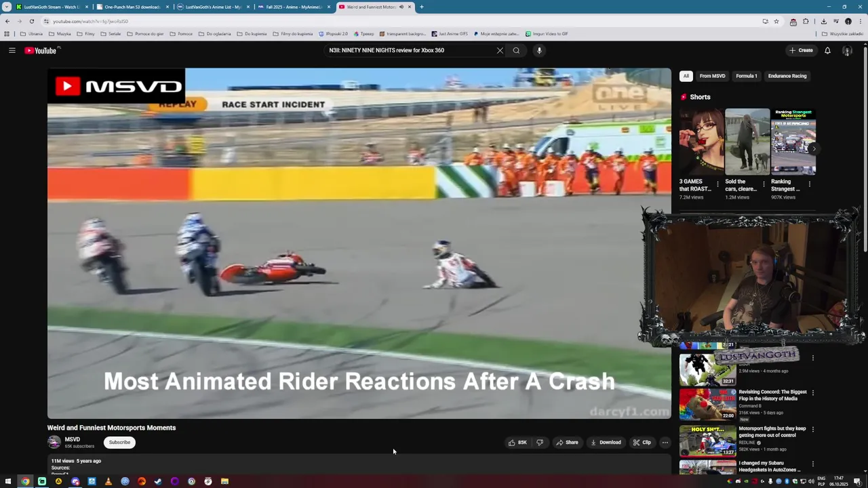Start voice search with microphone icon

point(539,50)
